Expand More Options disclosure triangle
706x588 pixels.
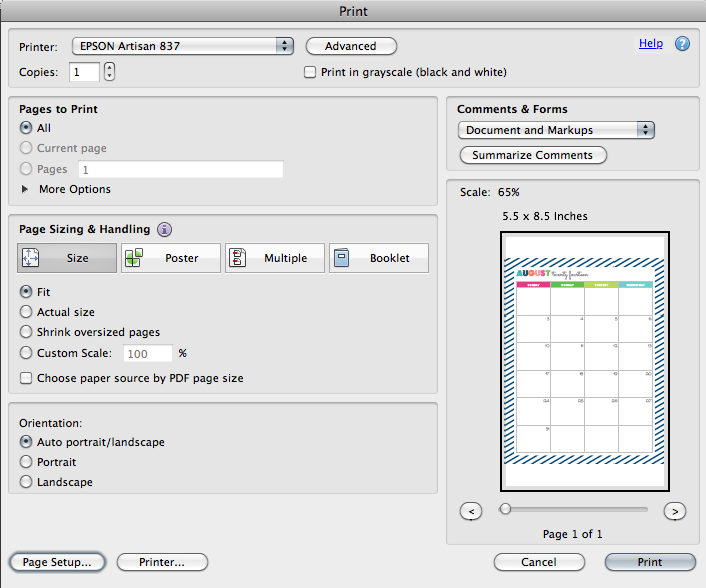[25, 189]
